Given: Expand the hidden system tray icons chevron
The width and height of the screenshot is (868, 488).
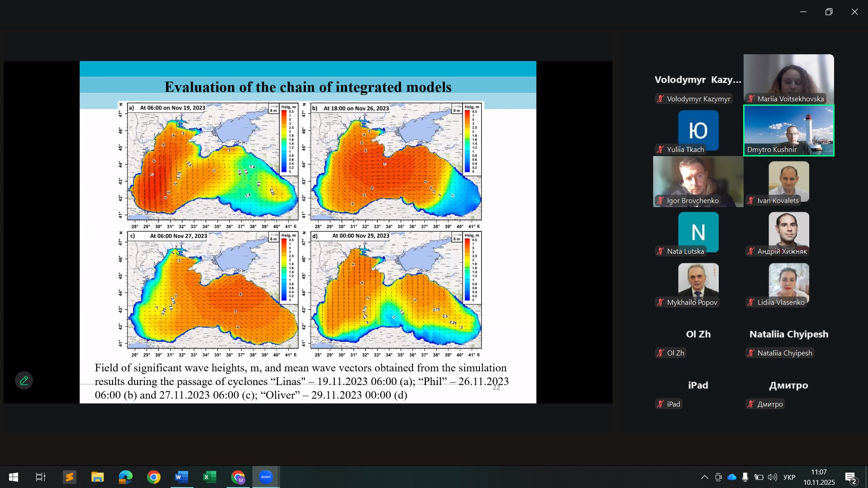Looking at the screenshot, I should coord(704,477).
